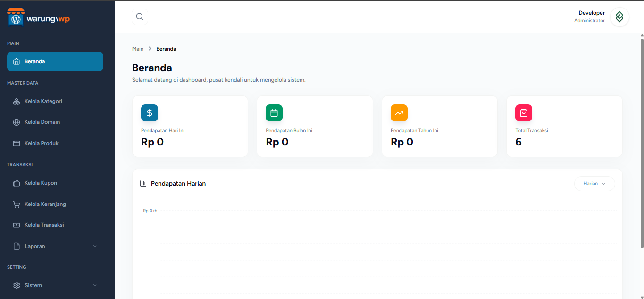This screenshot has height=299, width=644.
Task: Navigate to Kelola Produk
Action: [41, 143]
